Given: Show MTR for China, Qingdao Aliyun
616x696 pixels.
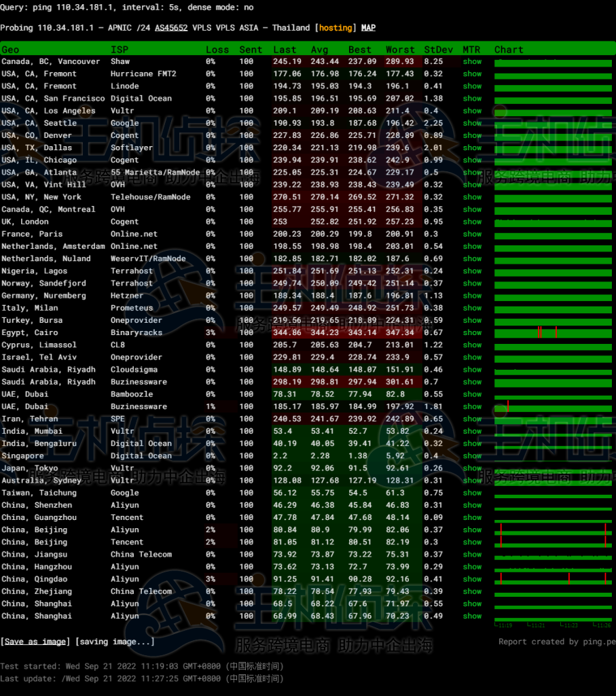Looking at the screenshot, I should point(472,579).
